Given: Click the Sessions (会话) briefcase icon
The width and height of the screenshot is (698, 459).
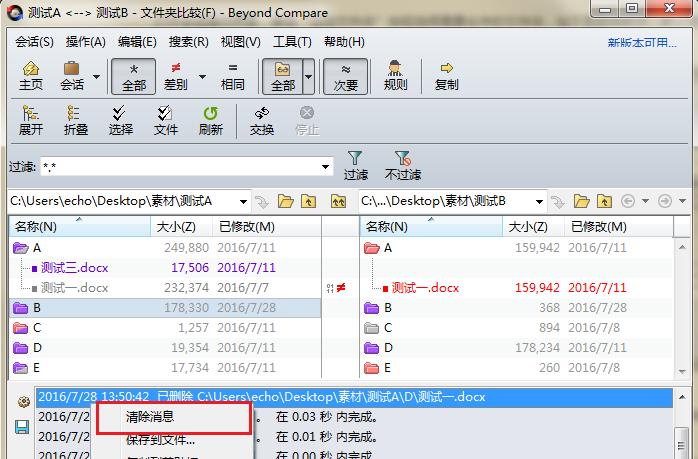Looking at the screenshot, I should [x=72, y=69].
